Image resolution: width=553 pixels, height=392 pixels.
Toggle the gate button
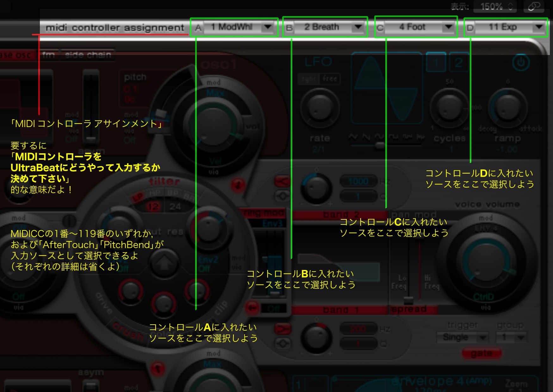click(482, 353)
